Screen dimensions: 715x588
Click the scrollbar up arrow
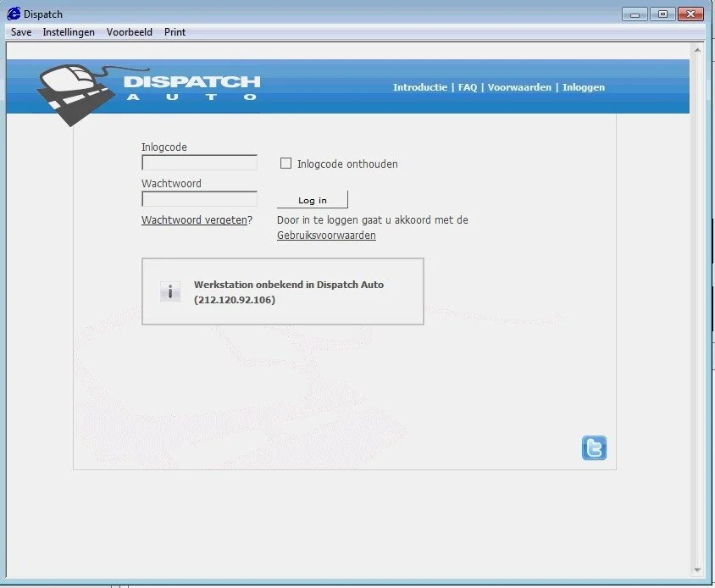(697, 50)
